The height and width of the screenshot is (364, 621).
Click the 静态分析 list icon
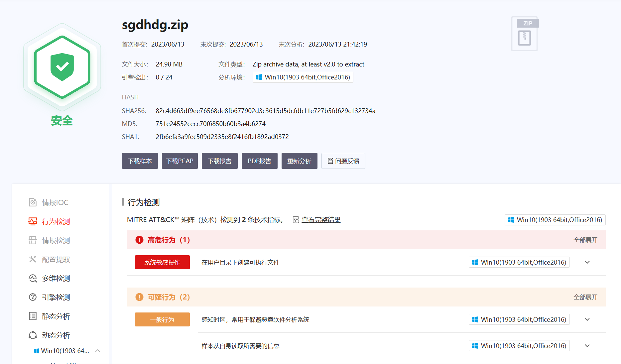[33, 316]
